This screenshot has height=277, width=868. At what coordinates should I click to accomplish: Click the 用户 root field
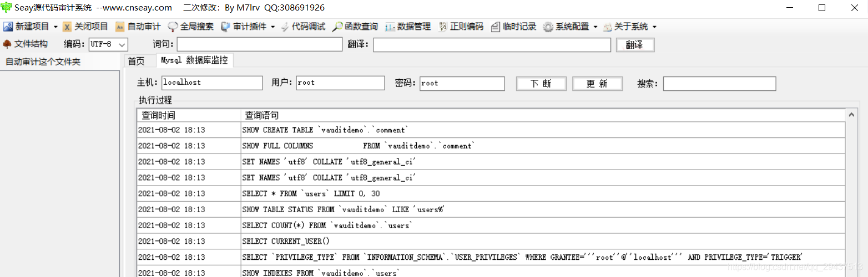(340, 83)
